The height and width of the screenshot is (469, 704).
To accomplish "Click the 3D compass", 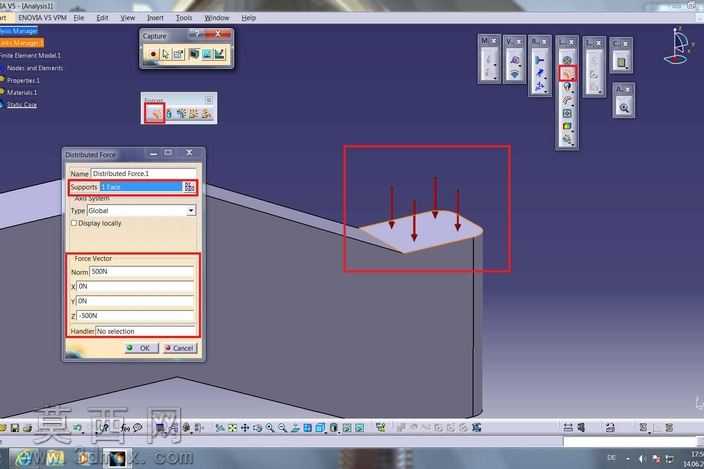I will pos(677,45).
